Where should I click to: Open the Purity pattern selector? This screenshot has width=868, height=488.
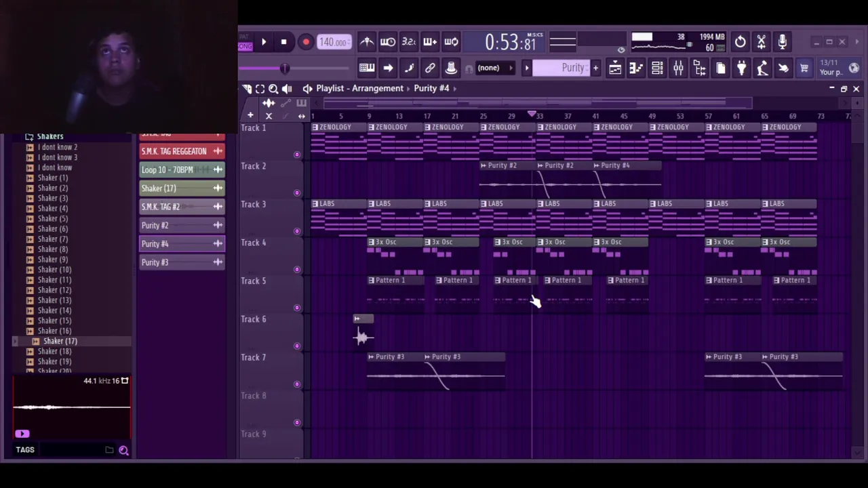click(561, 68)
